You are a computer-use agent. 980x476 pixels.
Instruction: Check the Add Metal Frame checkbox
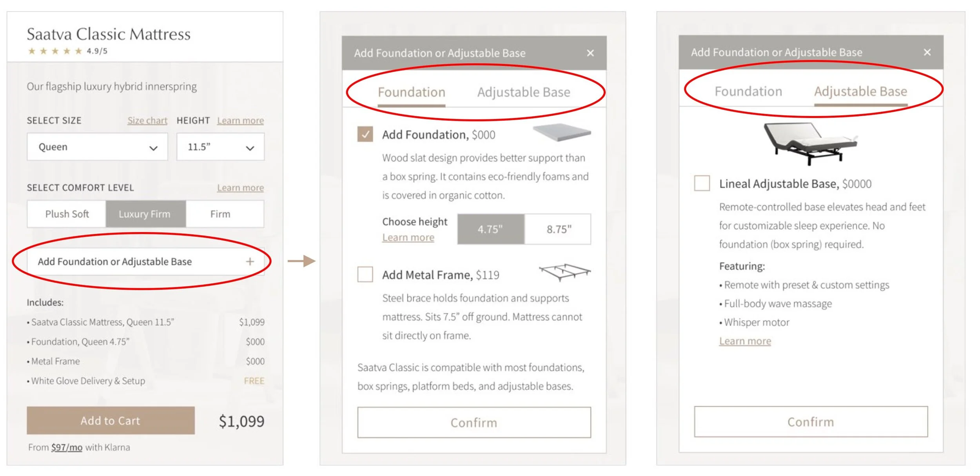coord(365,274)
